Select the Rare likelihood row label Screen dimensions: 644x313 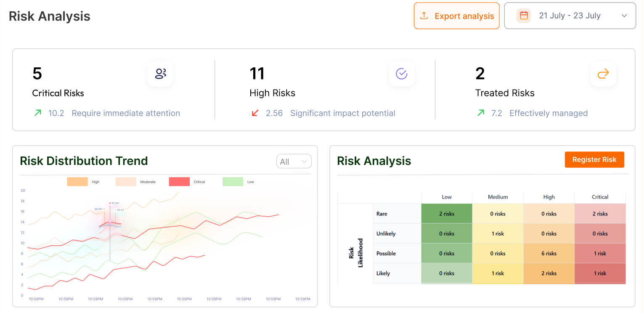tap(382, 214)
